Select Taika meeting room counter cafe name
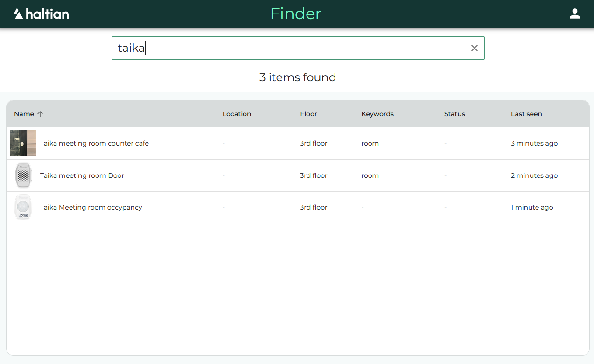This screenshot has width=594, height=364. pyautogui.click(x=94, y=143)
